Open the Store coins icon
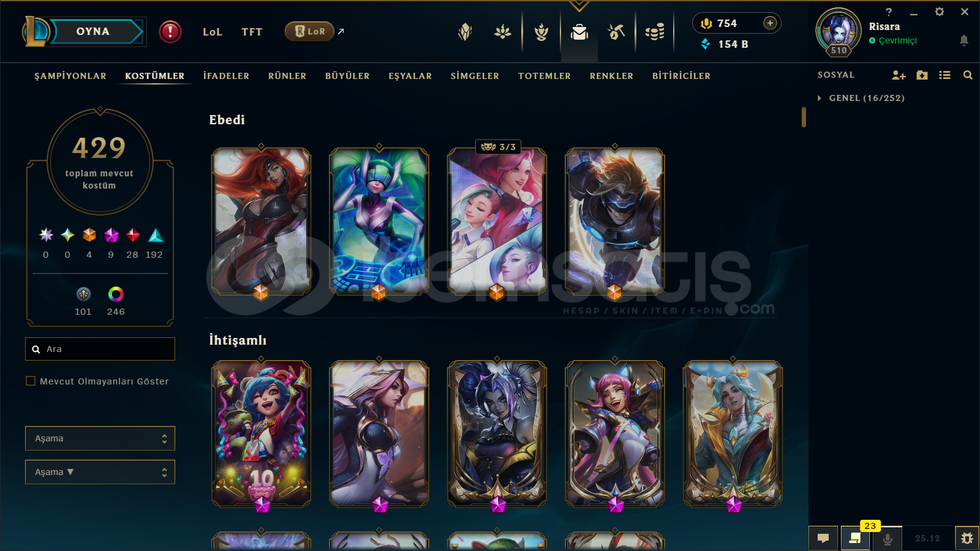980x551 pixels. (x=655, y=32)
